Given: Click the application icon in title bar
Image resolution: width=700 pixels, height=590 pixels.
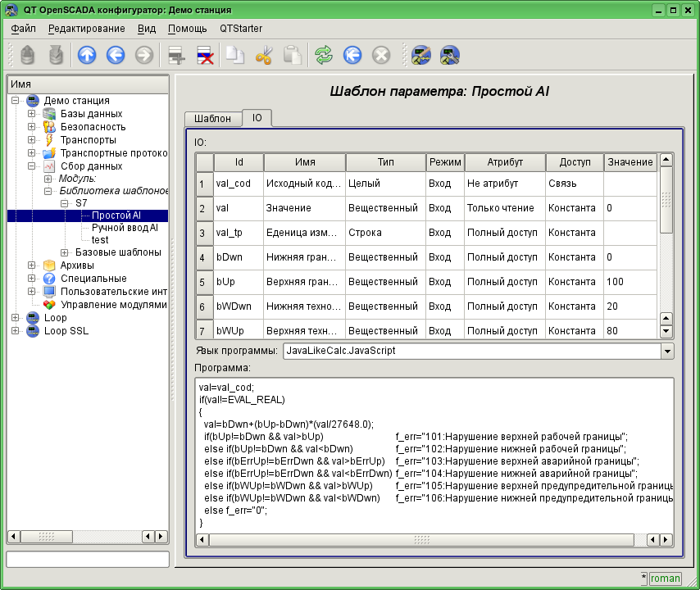Looking at the screenshot, I should click(x=11, y=10).
